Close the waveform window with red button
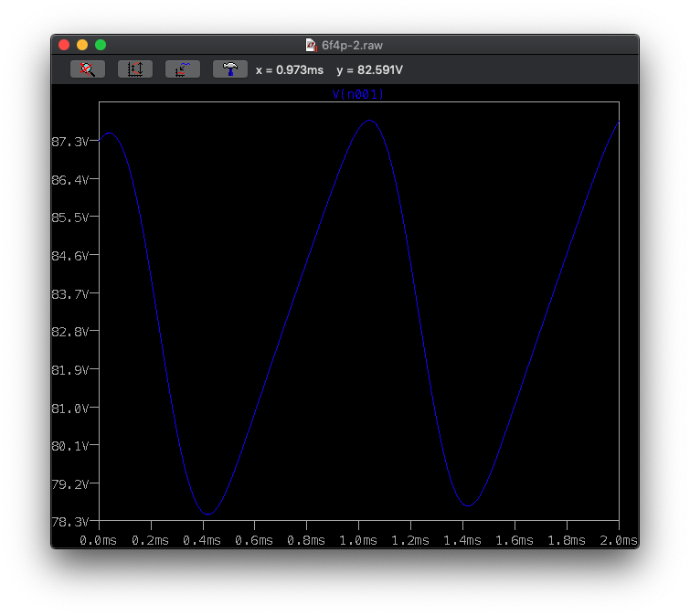The image size is (690, 616). [64, 45]
